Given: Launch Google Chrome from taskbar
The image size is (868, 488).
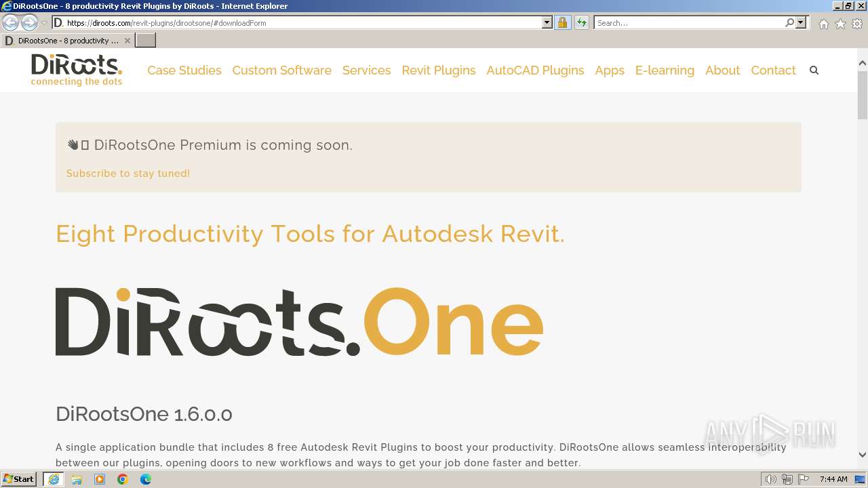Looking at the screenshot, I should [x=123, y=479].
